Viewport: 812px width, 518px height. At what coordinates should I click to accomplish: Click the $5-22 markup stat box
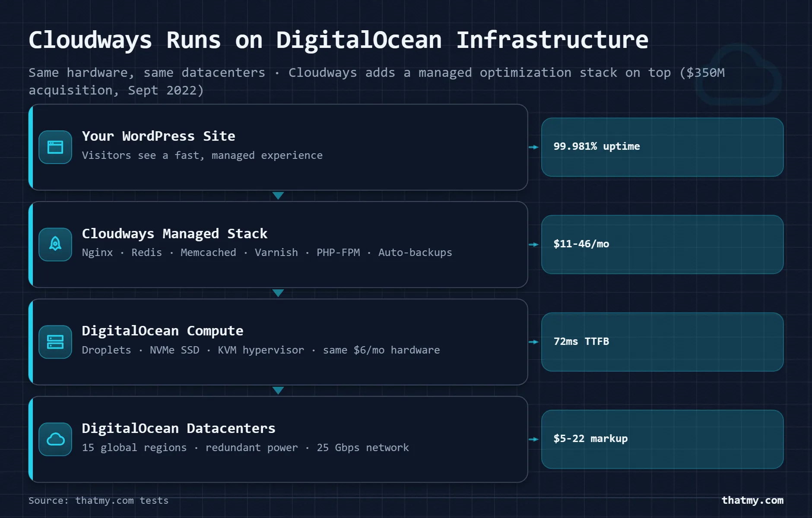coord(662,439)
